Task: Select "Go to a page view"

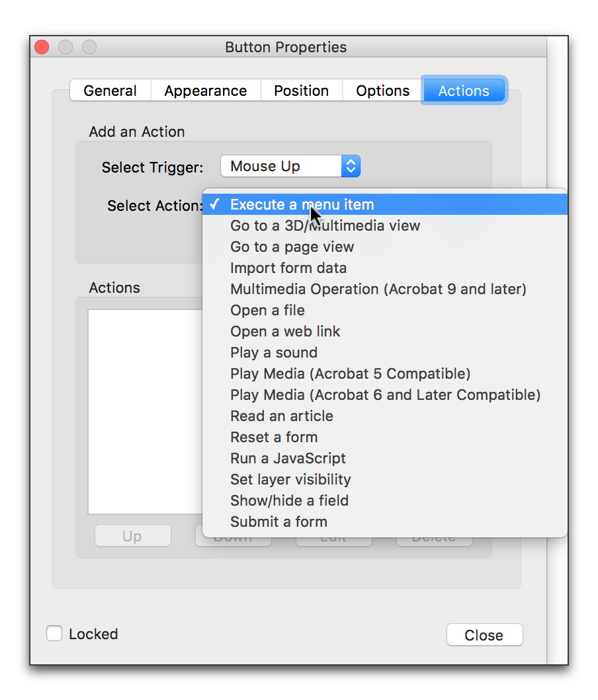Action: (292, 247)
